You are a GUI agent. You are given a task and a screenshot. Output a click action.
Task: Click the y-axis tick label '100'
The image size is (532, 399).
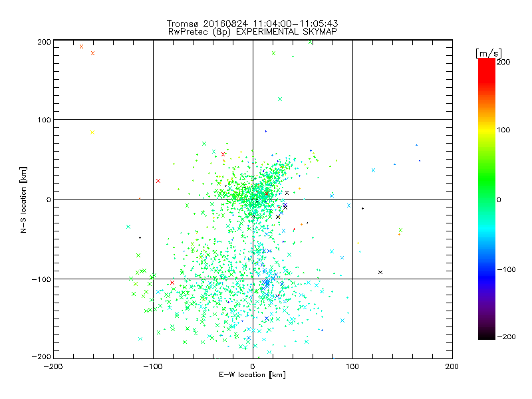pos(44,120)
